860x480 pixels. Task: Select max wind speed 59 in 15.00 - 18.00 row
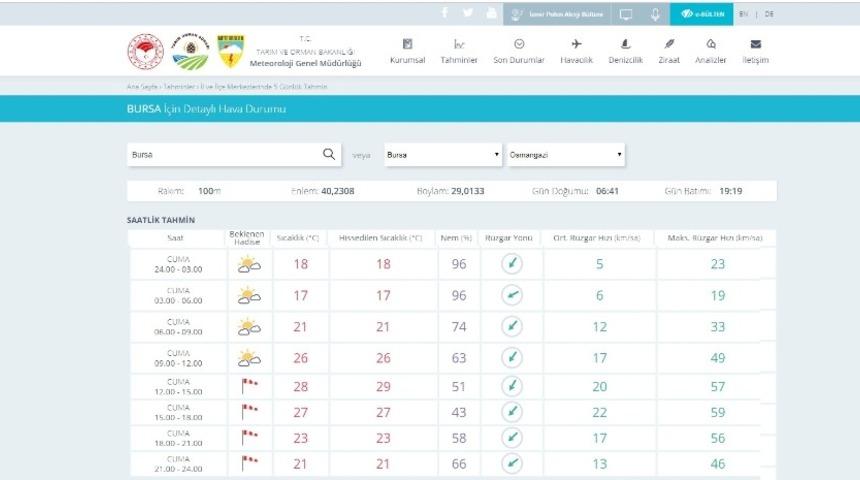[x=717, y=413]
